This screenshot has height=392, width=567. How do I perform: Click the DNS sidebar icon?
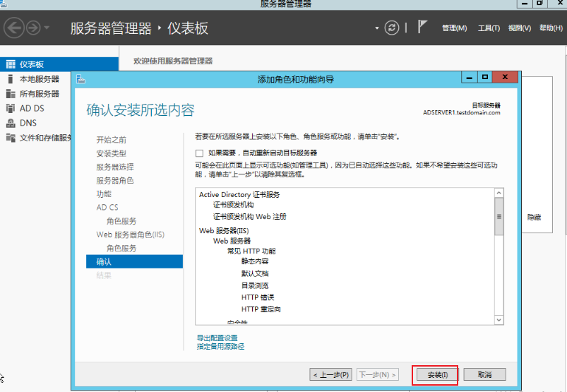pos(11,123)
